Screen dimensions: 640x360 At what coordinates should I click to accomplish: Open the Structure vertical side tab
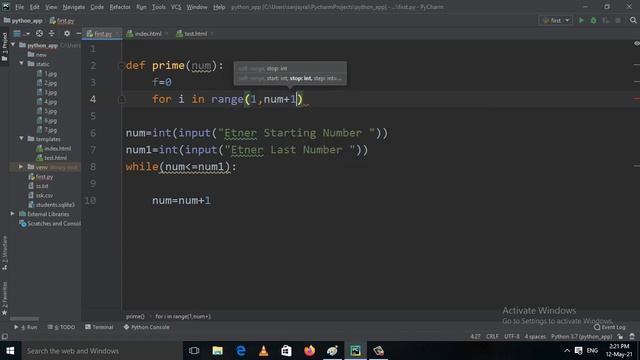click(4, 252)
